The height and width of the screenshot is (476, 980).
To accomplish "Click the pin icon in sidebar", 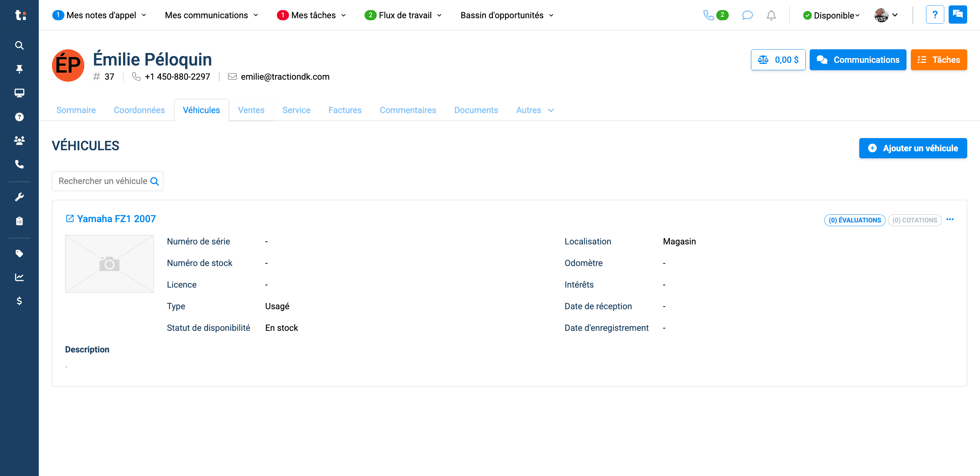I will tap(19, 69).
